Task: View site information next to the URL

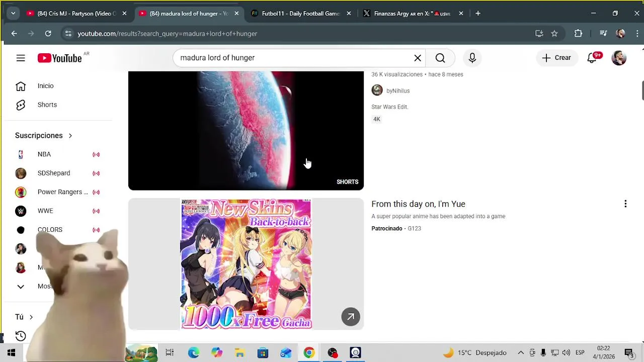Action: [x=68, y=34]
